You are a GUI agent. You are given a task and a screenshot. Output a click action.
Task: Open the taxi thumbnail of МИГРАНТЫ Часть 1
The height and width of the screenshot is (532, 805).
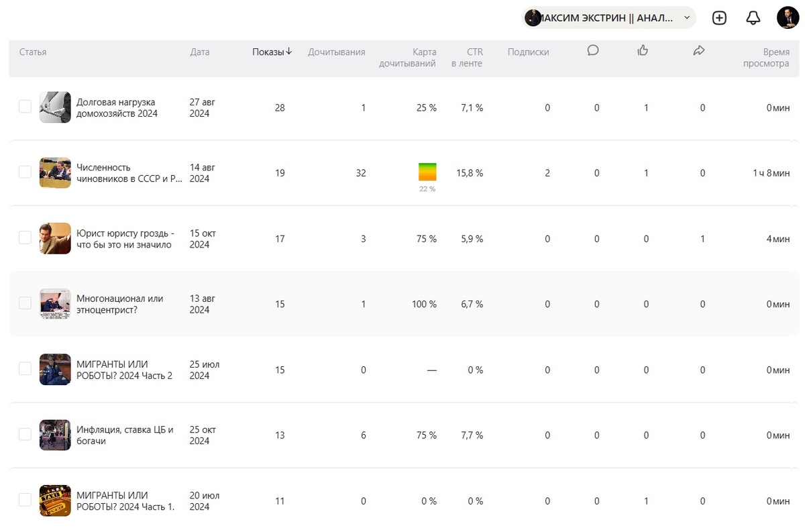[x=55, y=500]
